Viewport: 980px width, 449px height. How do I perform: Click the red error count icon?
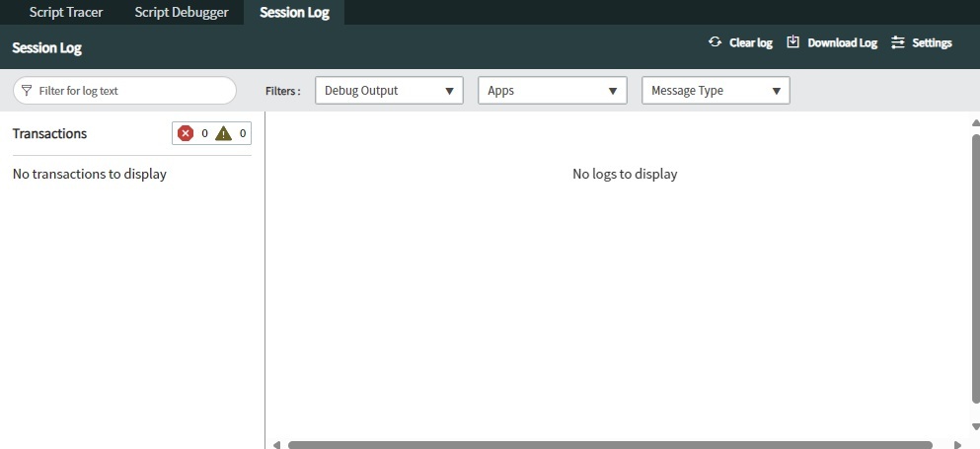[x=186, y=133]
